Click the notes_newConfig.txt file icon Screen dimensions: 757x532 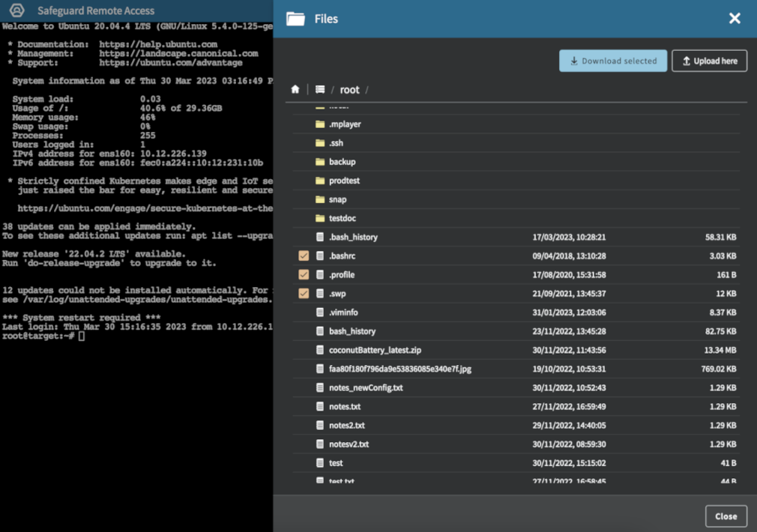click(x=319, y=387)
